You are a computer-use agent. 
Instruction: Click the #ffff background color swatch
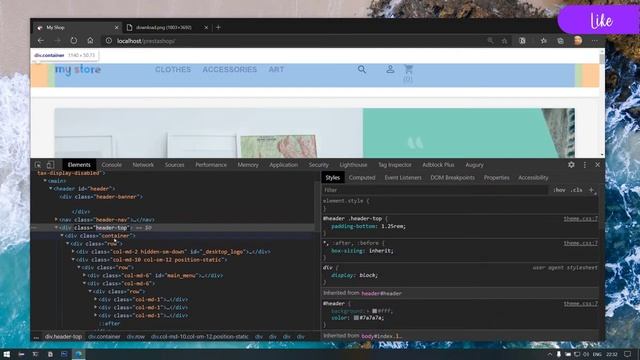[374, 311]
